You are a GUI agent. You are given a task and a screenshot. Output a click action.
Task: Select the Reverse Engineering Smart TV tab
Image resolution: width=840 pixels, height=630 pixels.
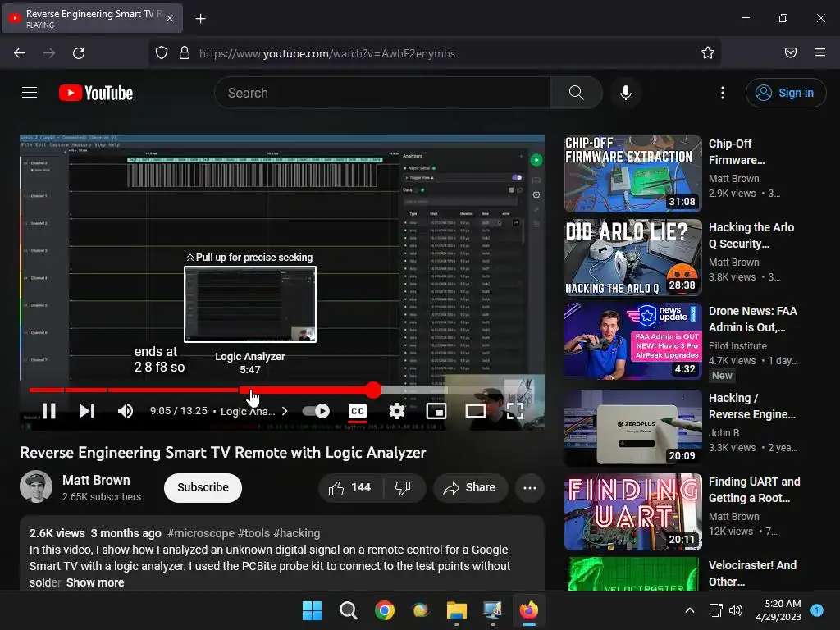[x=92, y=18]
